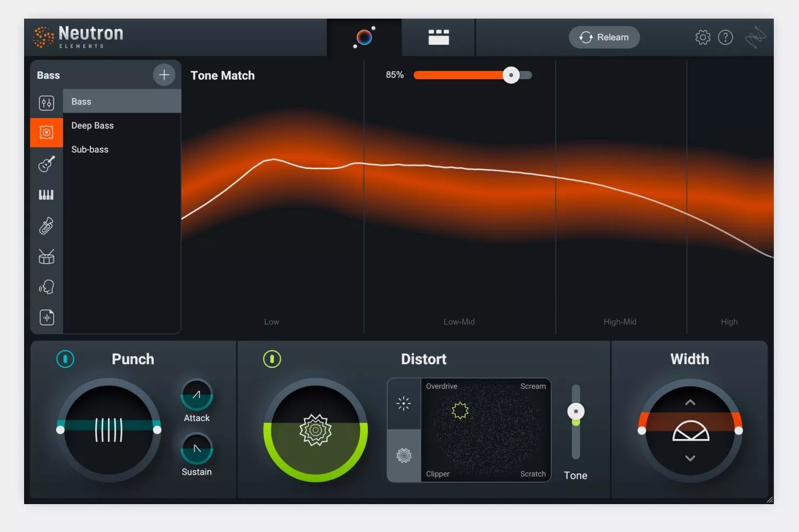This screenshot has width=799, height=532.
Task: Click the Attack knob
Action: point(196,395)
